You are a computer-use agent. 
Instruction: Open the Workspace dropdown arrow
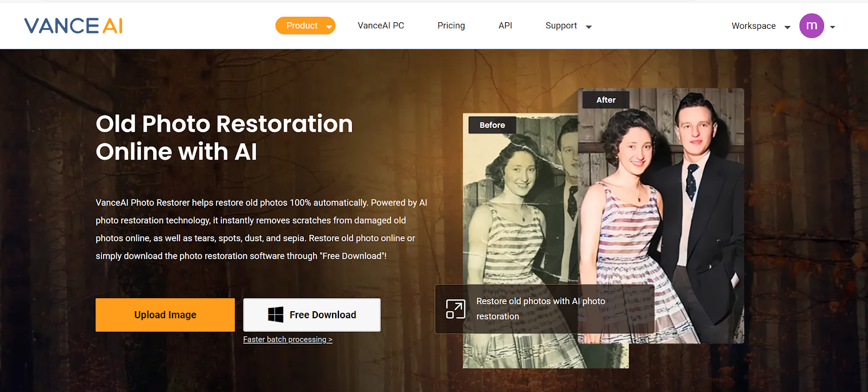coord(787,27)
